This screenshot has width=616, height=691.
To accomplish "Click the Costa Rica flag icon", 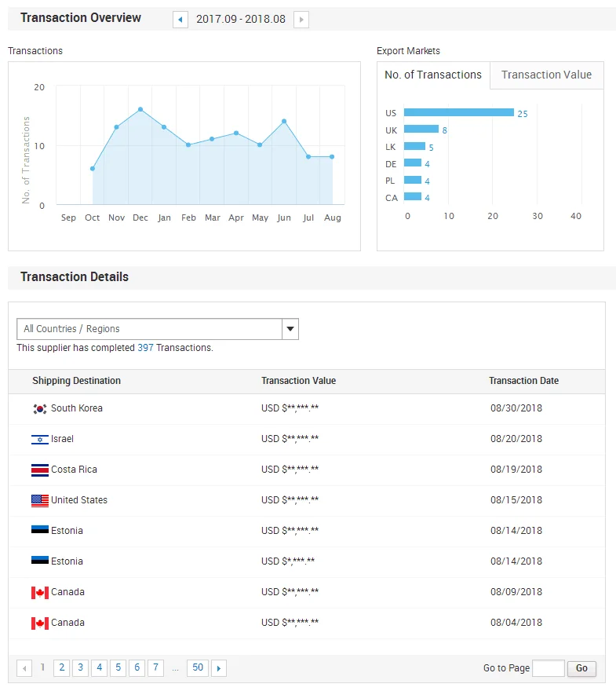I will pos(40,470).
